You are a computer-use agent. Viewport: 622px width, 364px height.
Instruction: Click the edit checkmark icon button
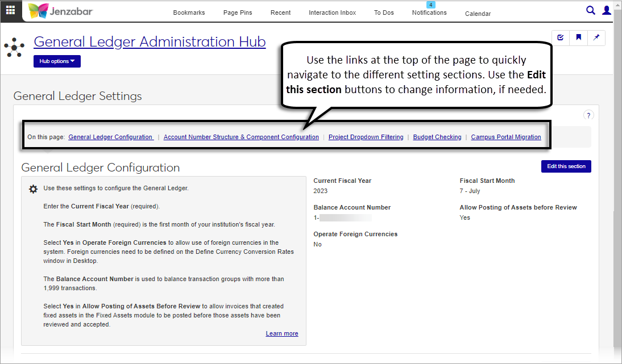pos(561,37)
